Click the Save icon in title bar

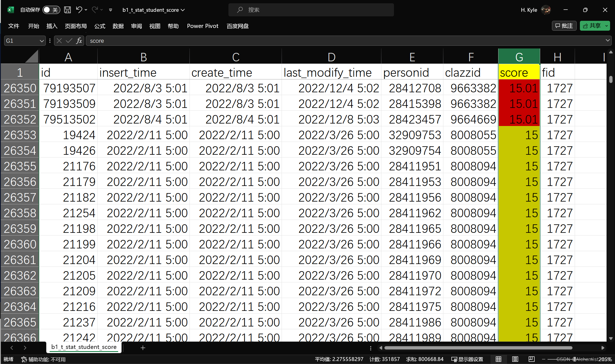click(x=67, y=10)
